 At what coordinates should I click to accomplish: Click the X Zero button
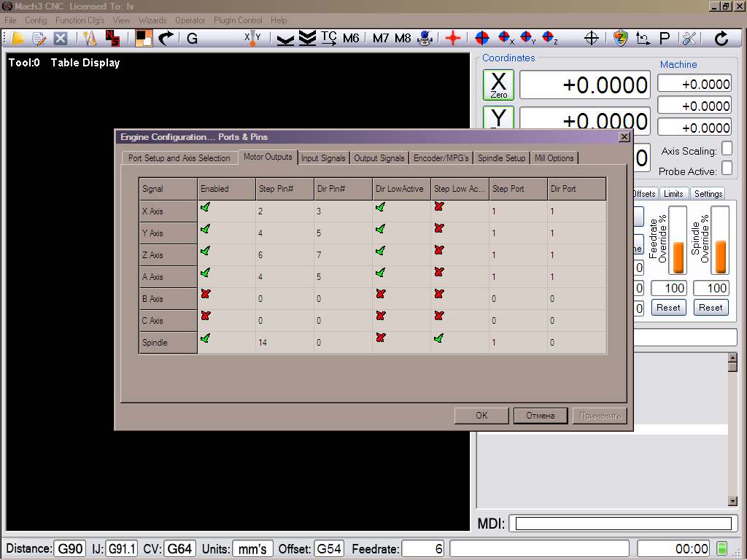[x=498, y=85]
